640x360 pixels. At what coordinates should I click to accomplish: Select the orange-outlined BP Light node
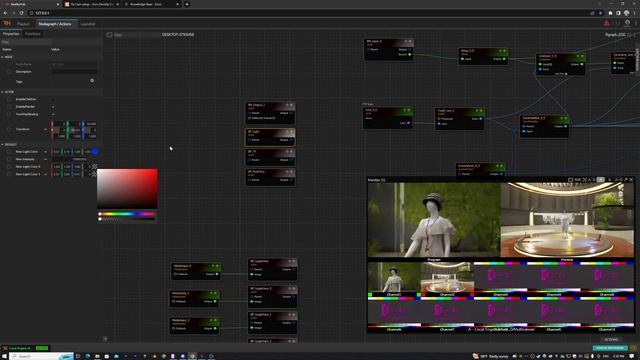tap(270, 137)
